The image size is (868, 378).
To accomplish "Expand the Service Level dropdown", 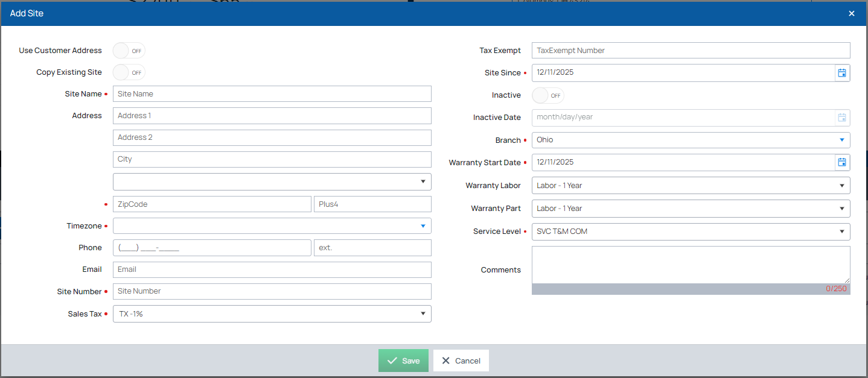I will pyautogui.click(x=691, y=232).
